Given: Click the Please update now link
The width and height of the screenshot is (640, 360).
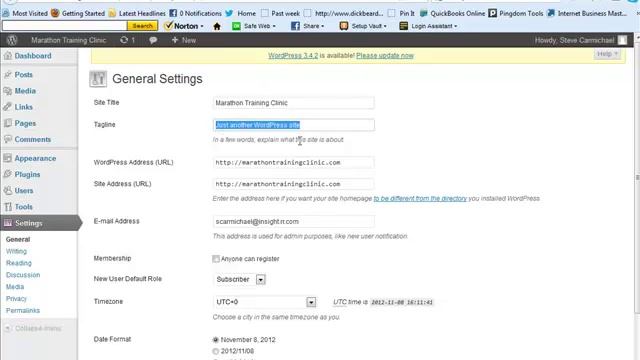Looking at the screenshot, I should 385,56.
